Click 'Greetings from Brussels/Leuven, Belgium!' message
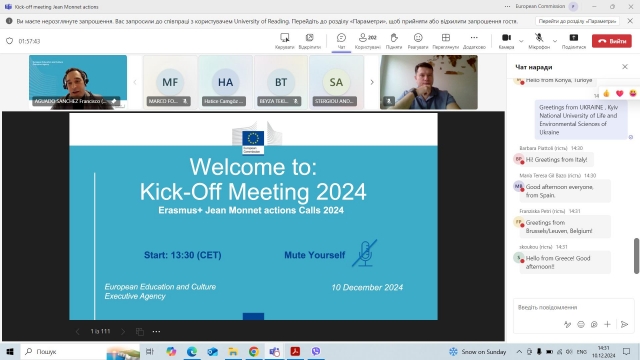This screenshot has width=640, height=360. click(x=566, y=227)
